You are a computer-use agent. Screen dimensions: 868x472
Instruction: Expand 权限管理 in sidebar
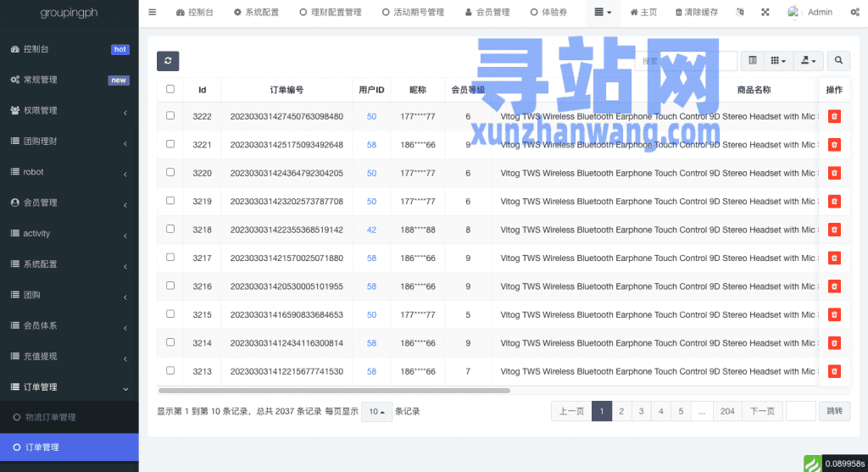(70, 111)
